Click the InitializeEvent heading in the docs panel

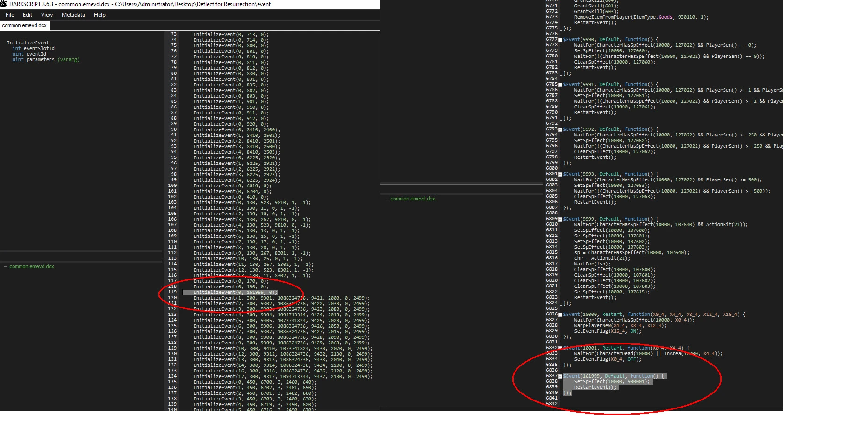pos(28,43)
